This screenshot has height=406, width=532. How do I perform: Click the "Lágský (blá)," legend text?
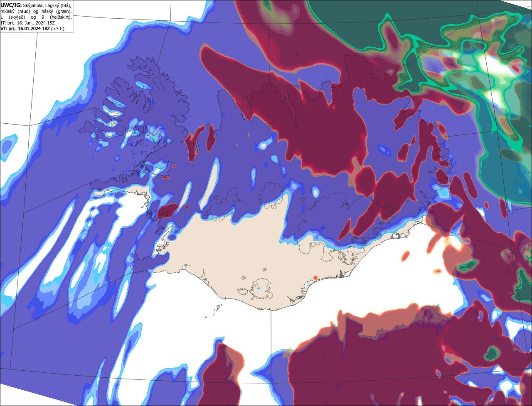pos(58,5)
